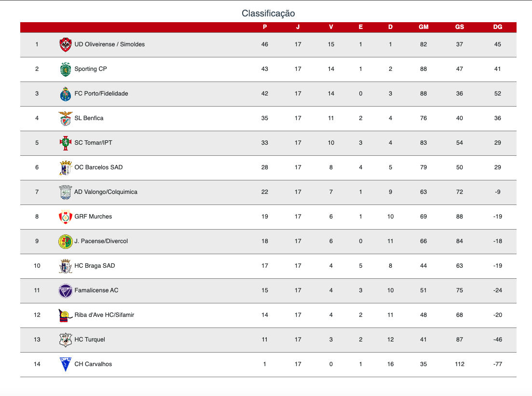532x396 pixels.
Task: Click the GRF Murches red-white shield
Action: coord(66,217)
